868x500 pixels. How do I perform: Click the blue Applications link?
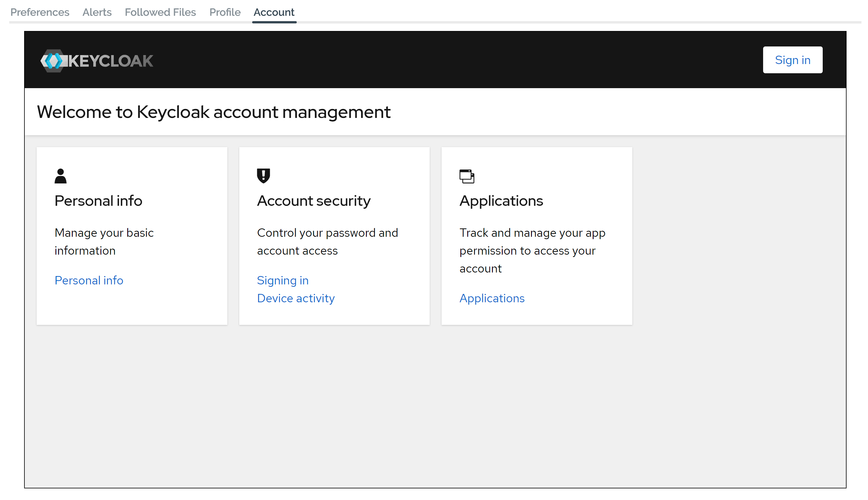pyautogui.click(x=492, y=298)
